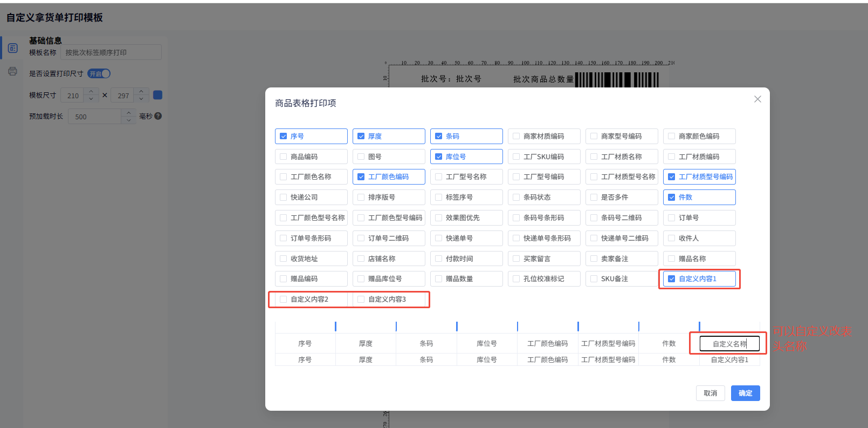Screen dimensions: 868x428
Task: Click the 库位号 column header cell
Action: coord(486,344)
